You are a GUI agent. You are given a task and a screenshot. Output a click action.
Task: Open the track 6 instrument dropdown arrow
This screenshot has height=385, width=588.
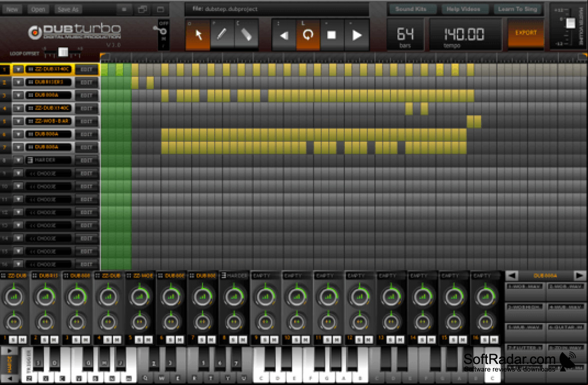point(18,134)
